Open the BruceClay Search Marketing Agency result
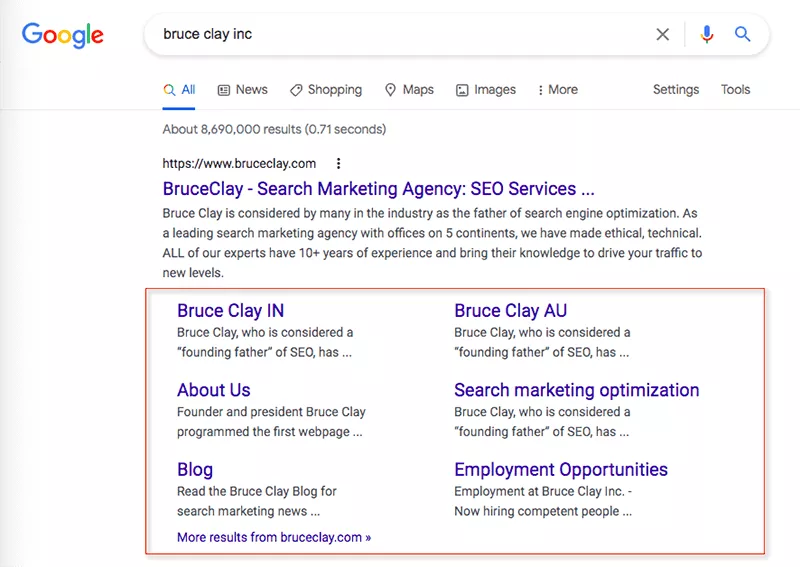 [378, 189]
